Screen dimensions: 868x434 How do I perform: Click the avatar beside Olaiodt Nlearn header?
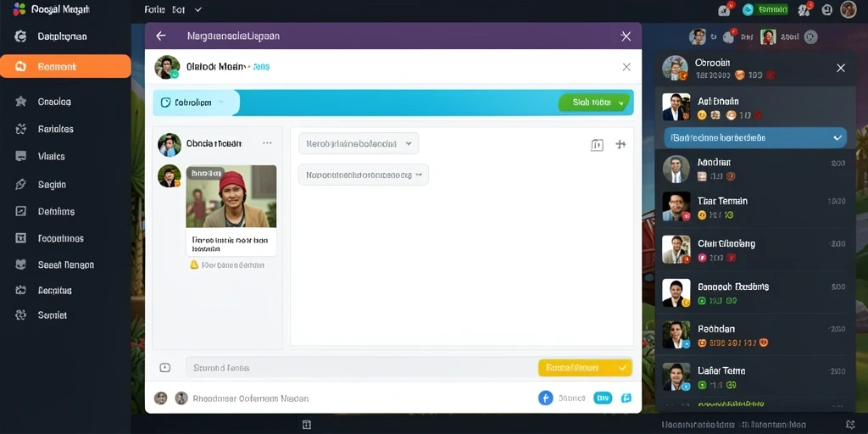(x=167, y=67)
